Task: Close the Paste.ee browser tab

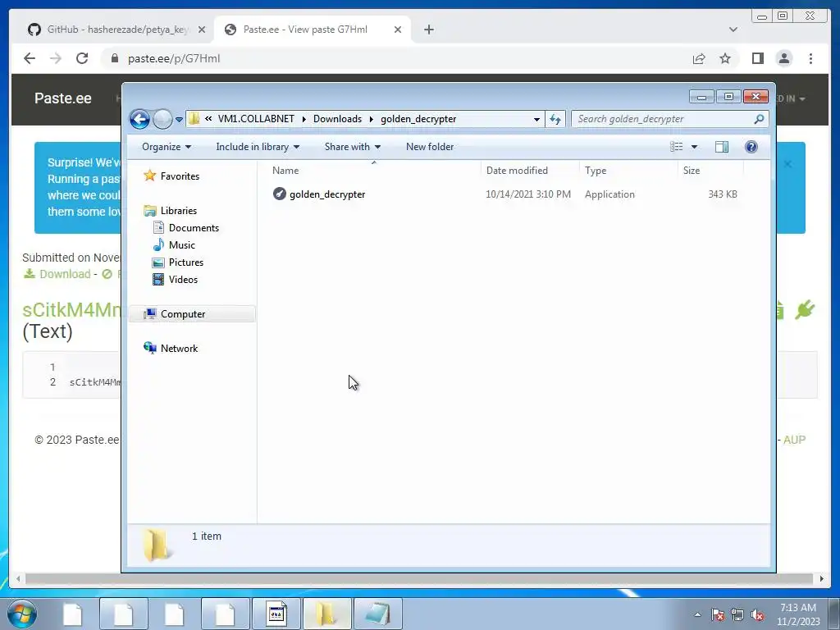Action: pyautogui.click(x=398, y=30)
